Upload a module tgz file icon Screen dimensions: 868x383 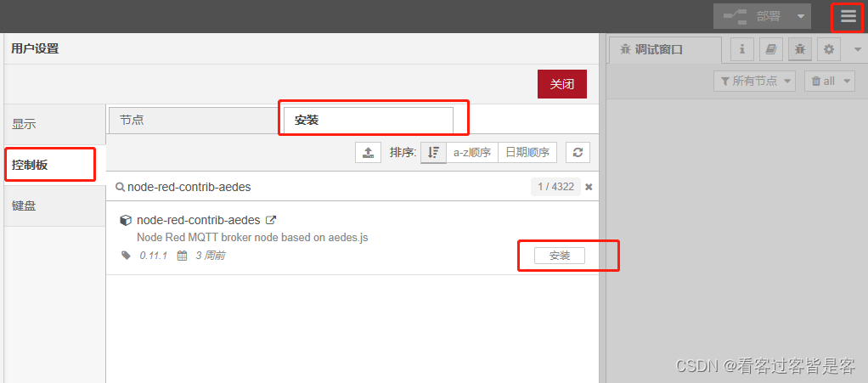click(368, 153)
